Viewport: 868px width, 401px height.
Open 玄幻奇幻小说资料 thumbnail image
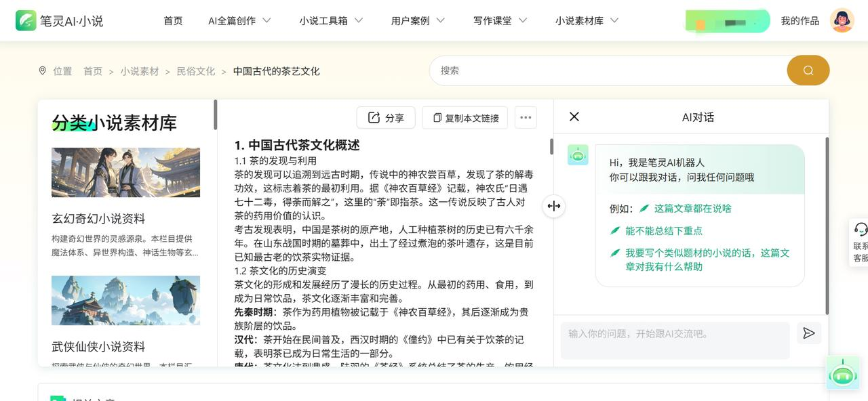tap(125, 172)
